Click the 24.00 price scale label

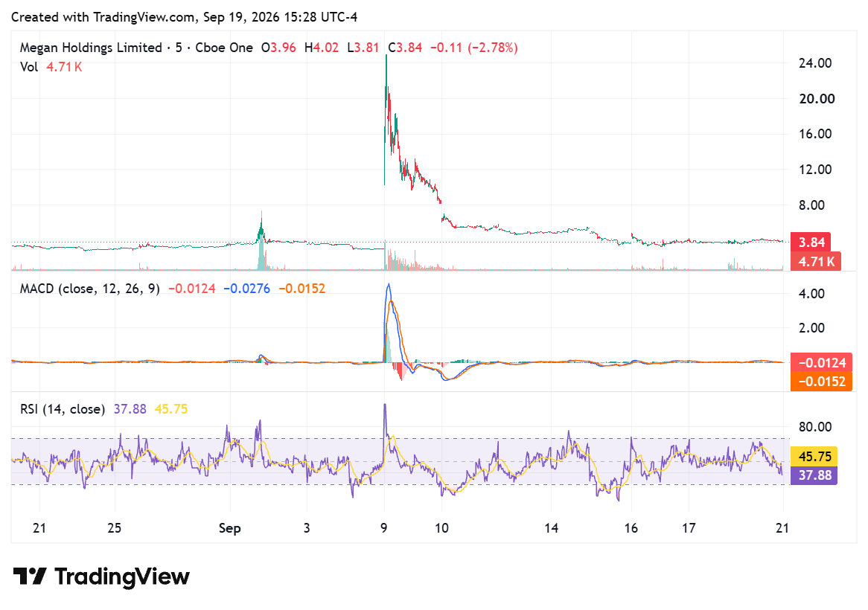(x=815, y=63)
